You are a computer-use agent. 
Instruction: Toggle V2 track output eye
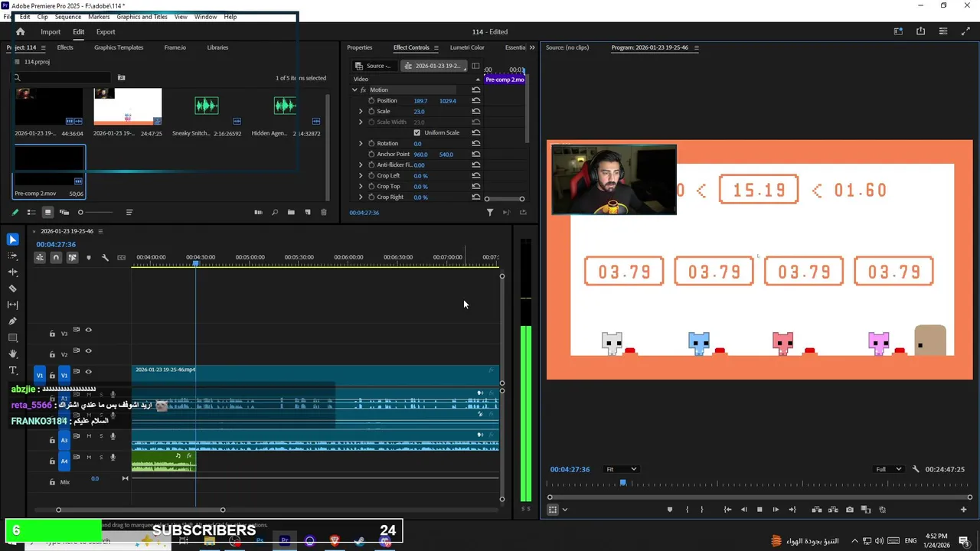pos(88,350)
